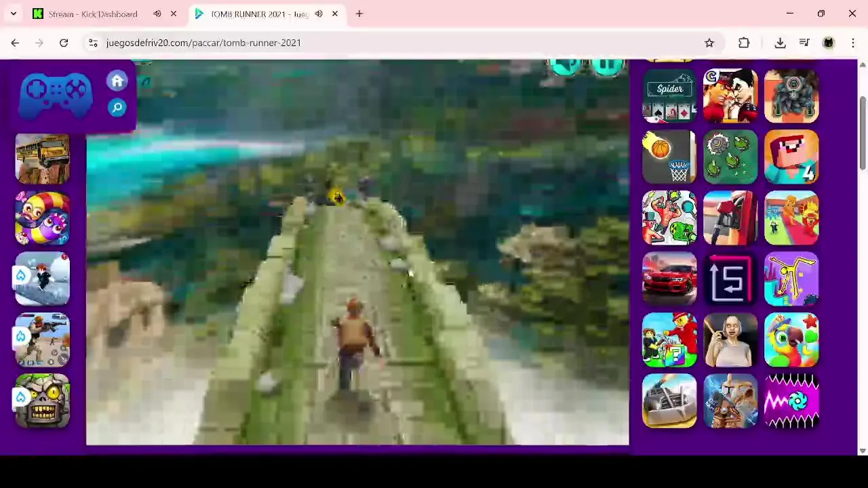This screenshot has width=868, height=488.
Task: Mute the TOMB RUNNER tab audio
Action: tap(319, 14)
